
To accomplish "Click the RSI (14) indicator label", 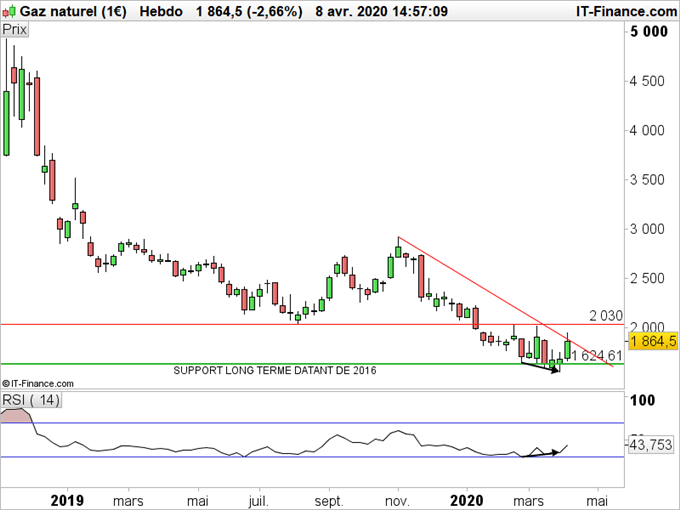I will click(31, 399).
